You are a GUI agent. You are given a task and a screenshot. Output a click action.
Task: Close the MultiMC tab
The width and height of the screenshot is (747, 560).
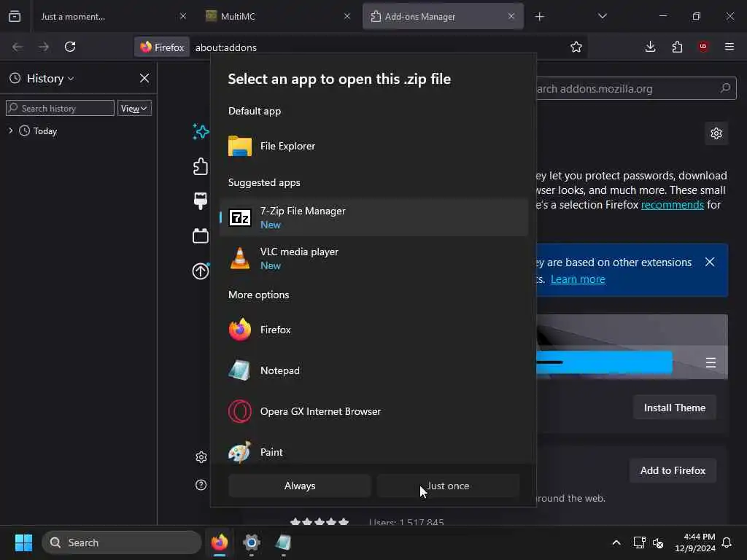coord(347,16)
